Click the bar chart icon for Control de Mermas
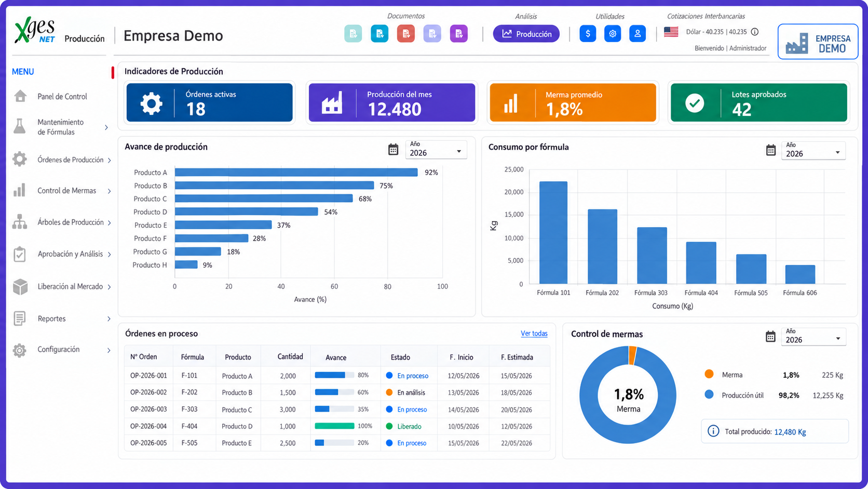This screenshot has height=489, width=868. point(20,190)
